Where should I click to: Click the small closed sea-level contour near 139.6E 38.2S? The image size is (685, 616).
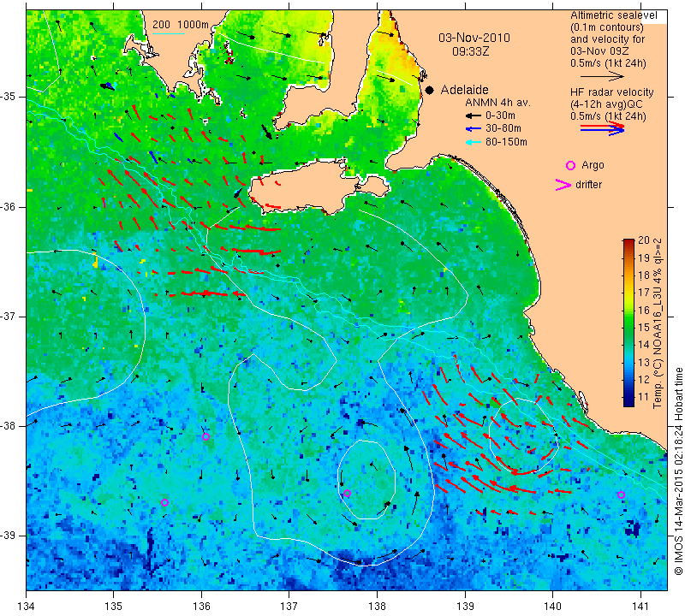point(523,436)
